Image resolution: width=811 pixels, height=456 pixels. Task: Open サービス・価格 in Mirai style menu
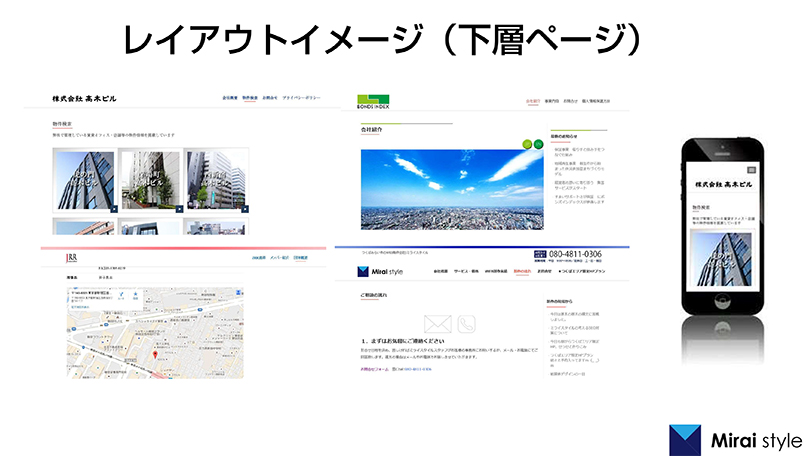point(466,271)
